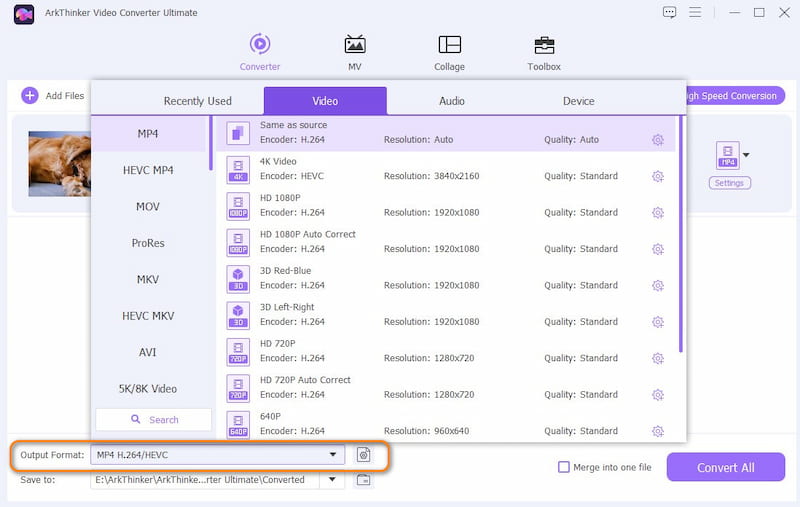
Task: Open the Toolbox module
Action: pyautogui.click(x=544, y=52)
